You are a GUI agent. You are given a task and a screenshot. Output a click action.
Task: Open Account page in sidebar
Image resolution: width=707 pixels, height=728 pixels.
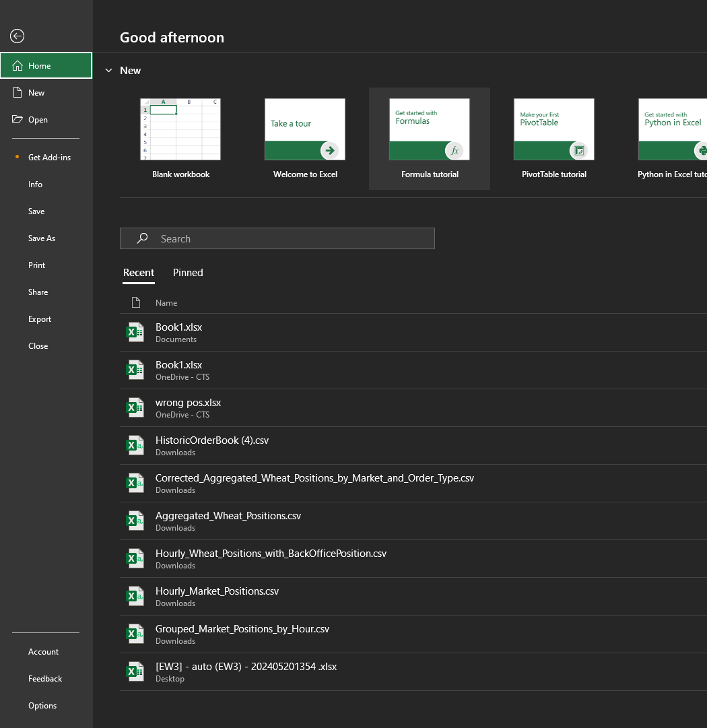43,652
